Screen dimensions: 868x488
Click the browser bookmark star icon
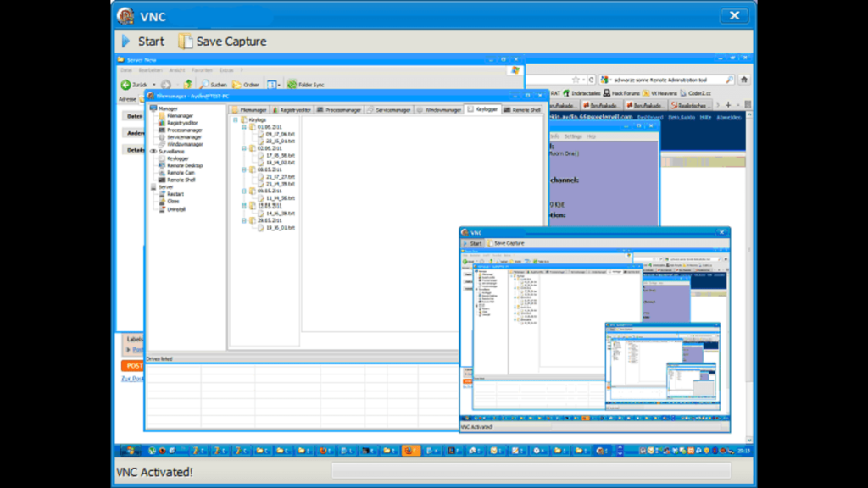(x=576, y=80)
